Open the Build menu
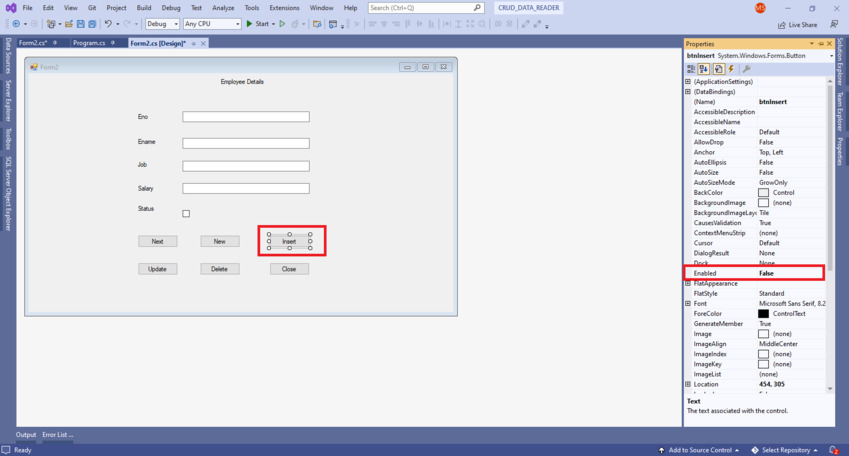849x456 pixels. [144, 8]
